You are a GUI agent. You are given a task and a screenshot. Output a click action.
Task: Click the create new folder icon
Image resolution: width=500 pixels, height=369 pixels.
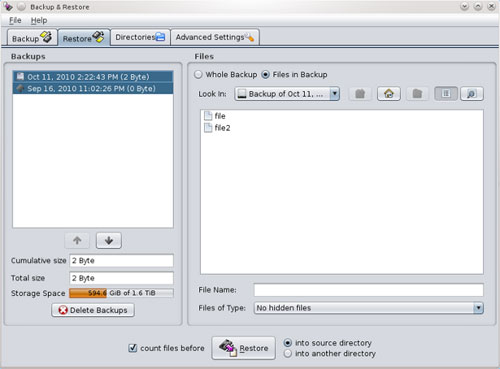click(417, 94)
